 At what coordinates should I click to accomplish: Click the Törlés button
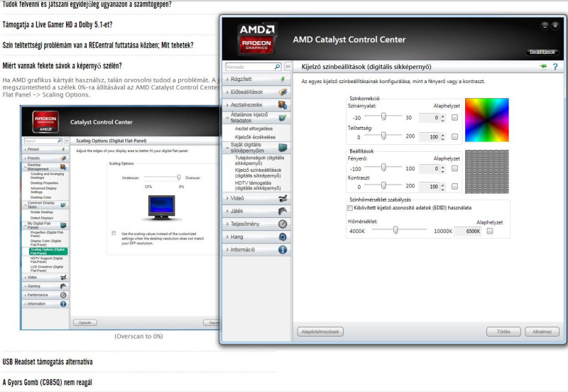pyautogui.click(x=503, y=332)
